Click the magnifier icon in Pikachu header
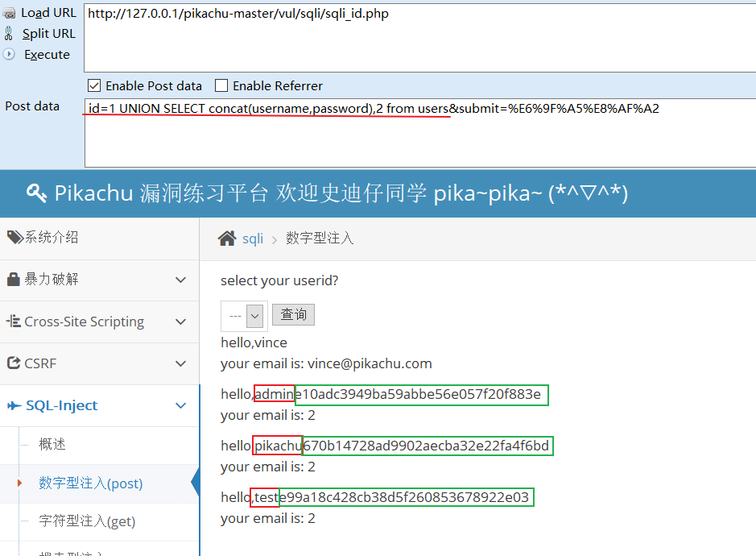Viewport: 756px width, 556px height. pos(37,193)
